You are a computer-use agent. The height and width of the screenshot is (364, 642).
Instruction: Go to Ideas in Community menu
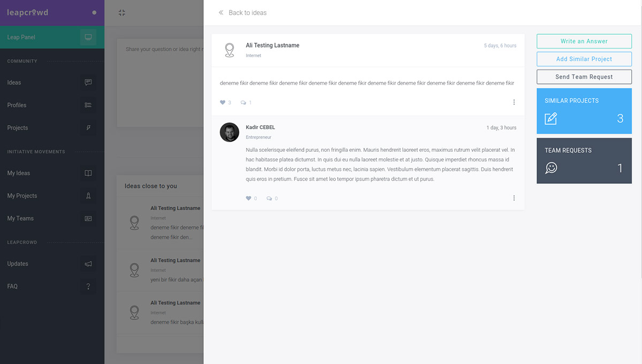click(x=52, y=82)
